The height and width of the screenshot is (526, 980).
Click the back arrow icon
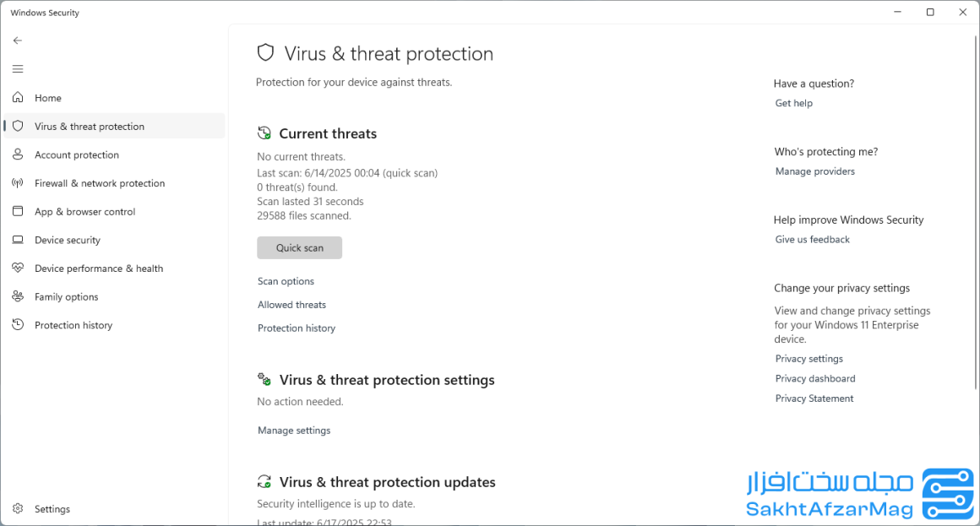click(18, 41)
